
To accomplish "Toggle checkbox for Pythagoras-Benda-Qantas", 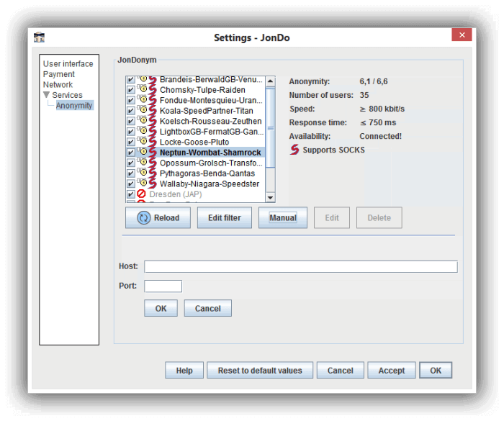I will pyautogui.click(x=130, y=173).
